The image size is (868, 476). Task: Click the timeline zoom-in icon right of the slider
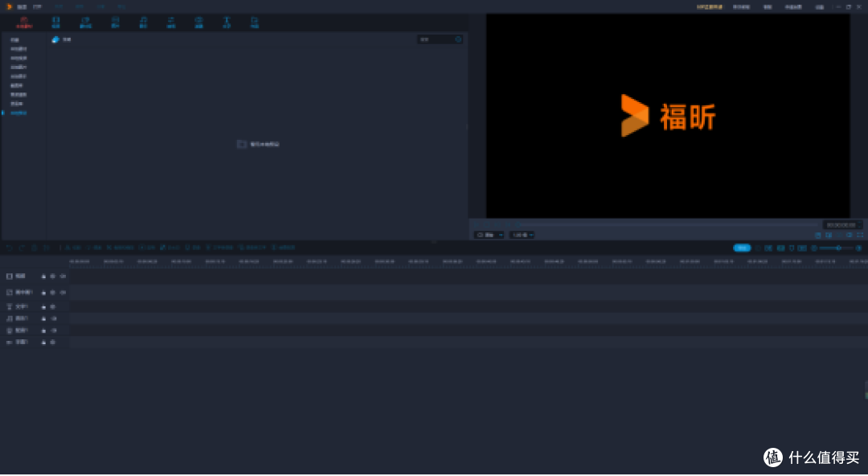pos(858,248)
